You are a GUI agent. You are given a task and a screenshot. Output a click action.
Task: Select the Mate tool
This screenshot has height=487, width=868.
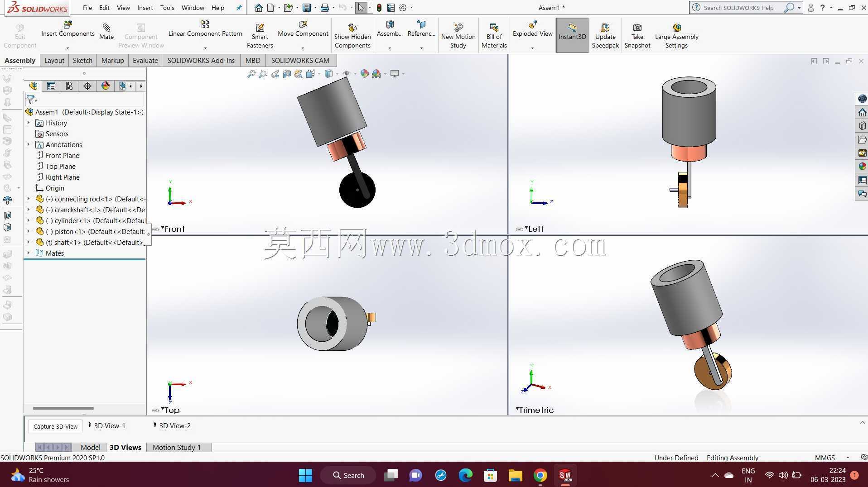coord(106,32)
